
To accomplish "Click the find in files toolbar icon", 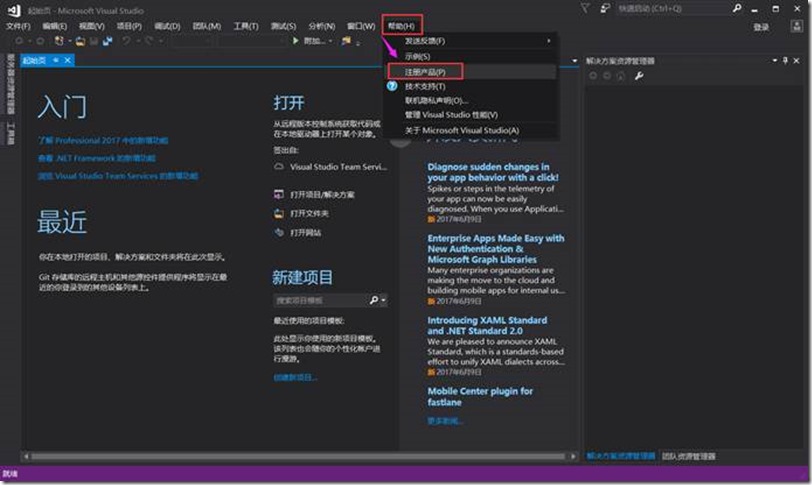I will (x=346, y=40).
